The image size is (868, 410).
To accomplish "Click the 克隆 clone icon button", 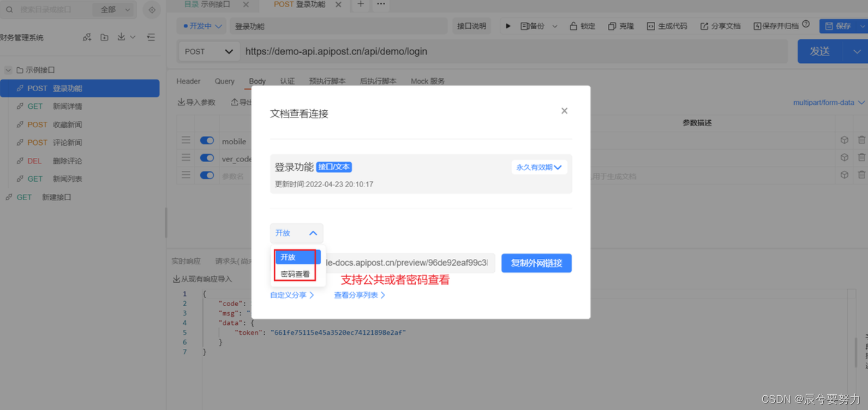I will (x=621, y=26).
